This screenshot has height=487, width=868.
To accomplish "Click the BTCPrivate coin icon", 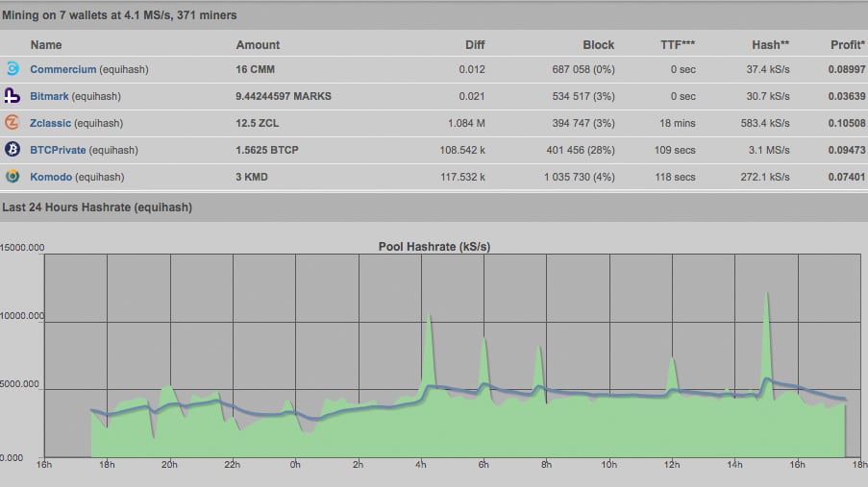I will click(12, 150).
